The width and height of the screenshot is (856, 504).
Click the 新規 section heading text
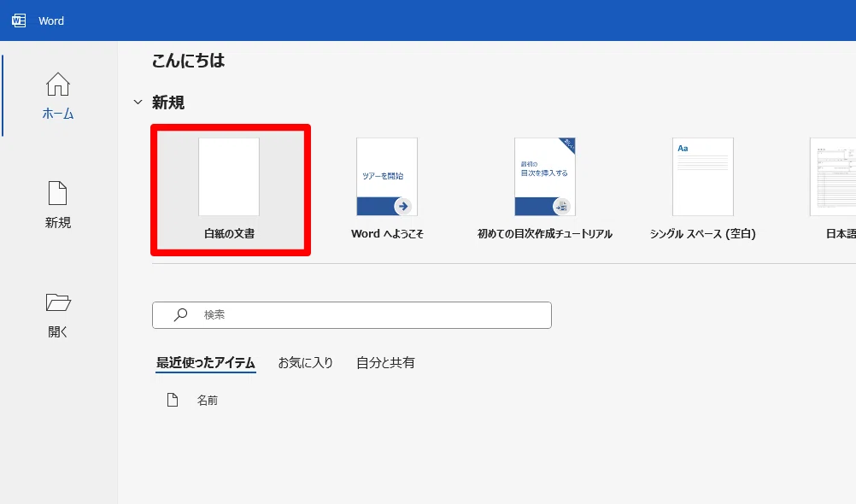tap(168, 103)
